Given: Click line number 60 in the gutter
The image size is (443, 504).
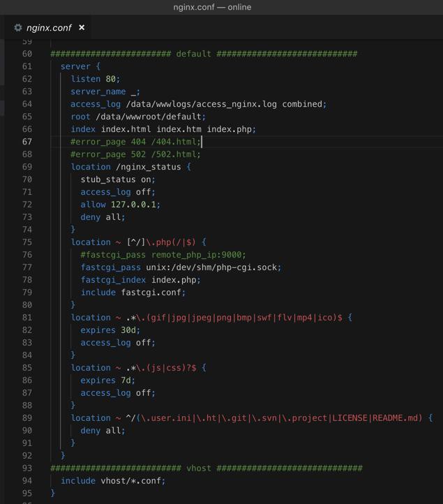Looking at the screenshot, I should [x=27, y=54].
